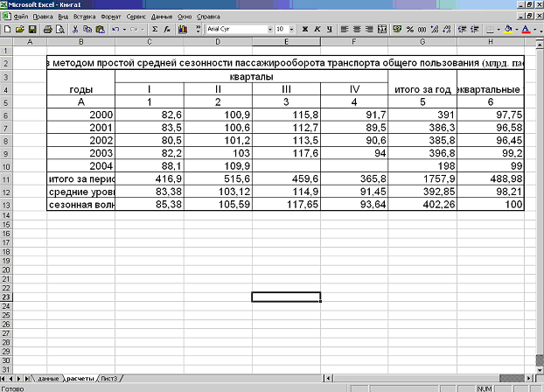The height and width of the screenshot is (392, 544).
Task: Open the Arial Cyr font dropdown
Action: point(269,29)
